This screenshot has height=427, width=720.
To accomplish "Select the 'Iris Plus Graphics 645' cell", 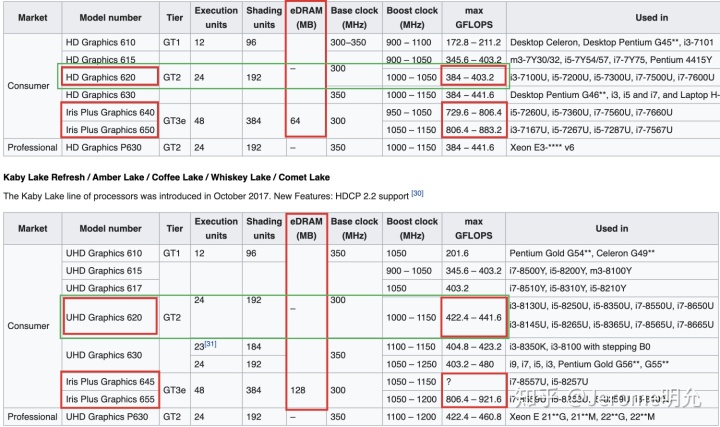I will click(110, 382).
